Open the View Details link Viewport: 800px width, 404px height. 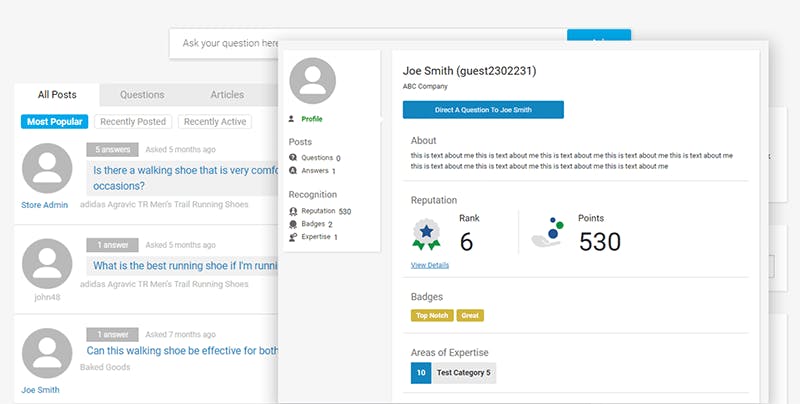429,265
